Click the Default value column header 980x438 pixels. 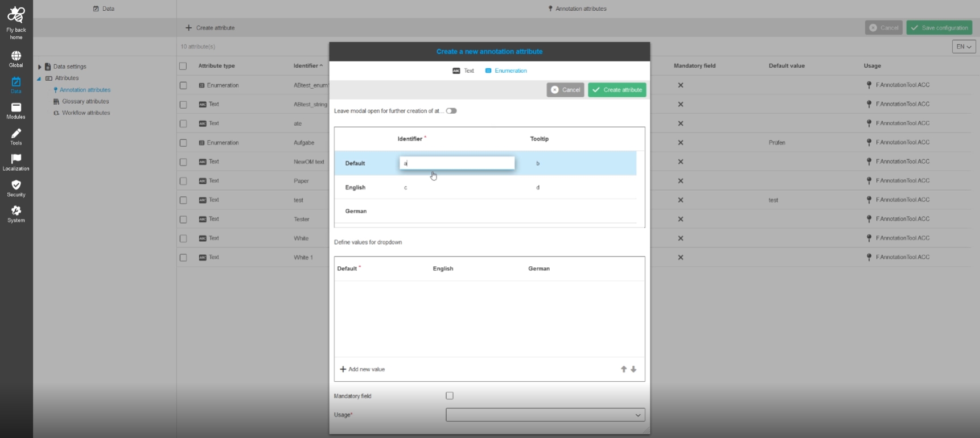pyautogui.click(x=787, y=66)
